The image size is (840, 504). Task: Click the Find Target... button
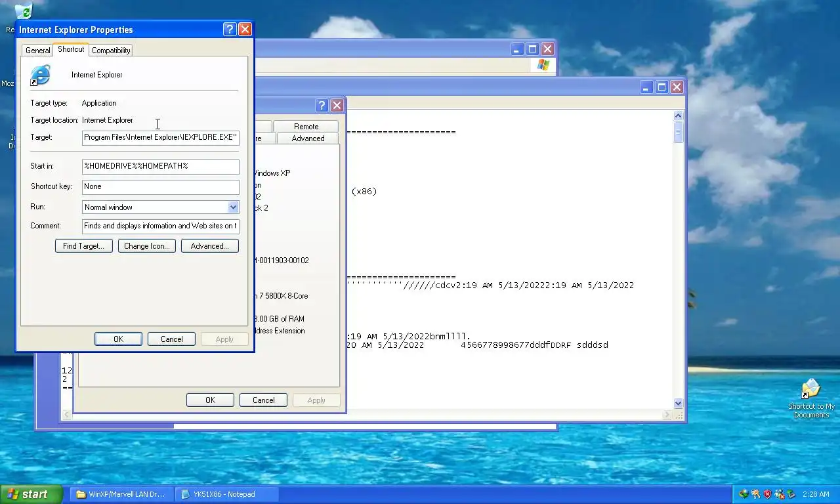point(83,246)
